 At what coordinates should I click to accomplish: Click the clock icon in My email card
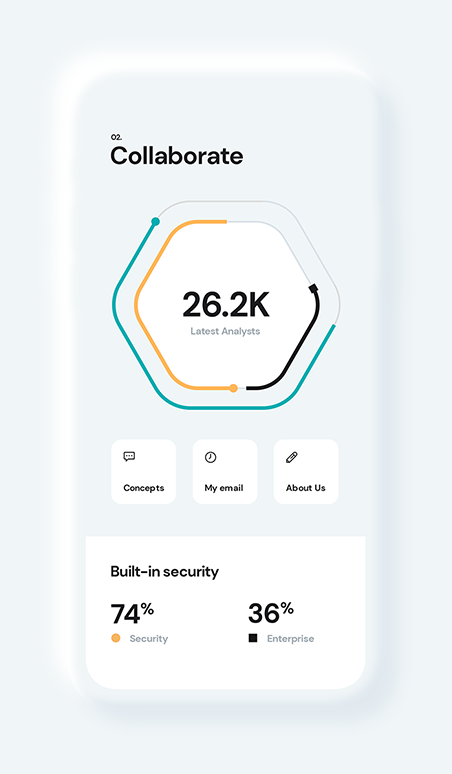(211, 457)
